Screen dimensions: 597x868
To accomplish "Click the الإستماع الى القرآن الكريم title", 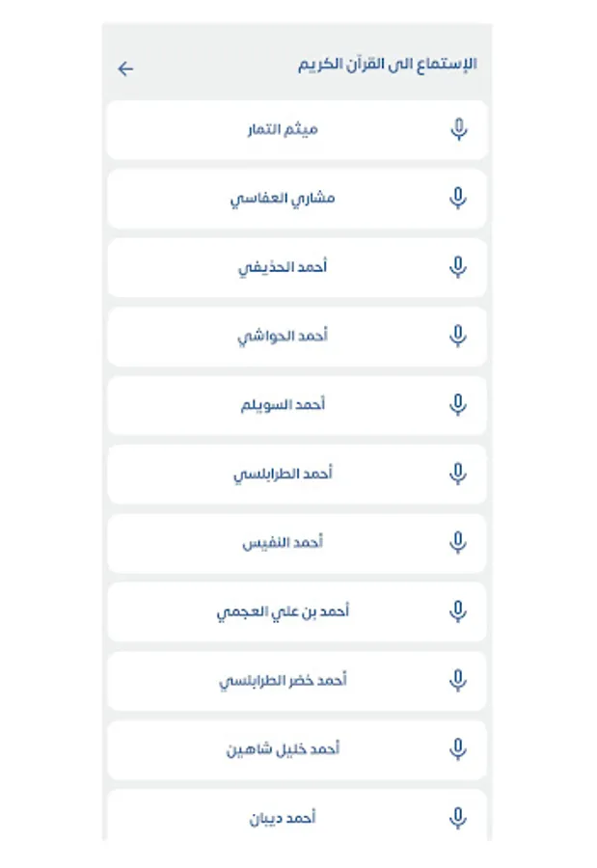I will click(388, 66).
